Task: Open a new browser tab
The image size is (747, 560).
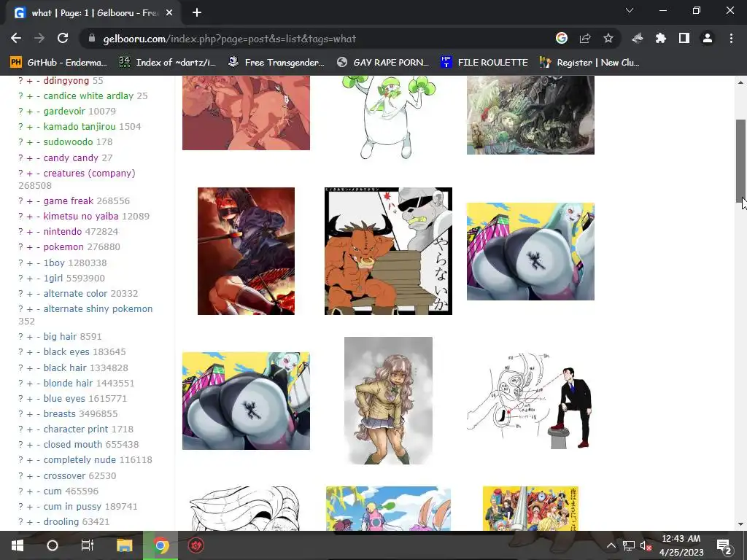Action: click(x=197, y=13)
